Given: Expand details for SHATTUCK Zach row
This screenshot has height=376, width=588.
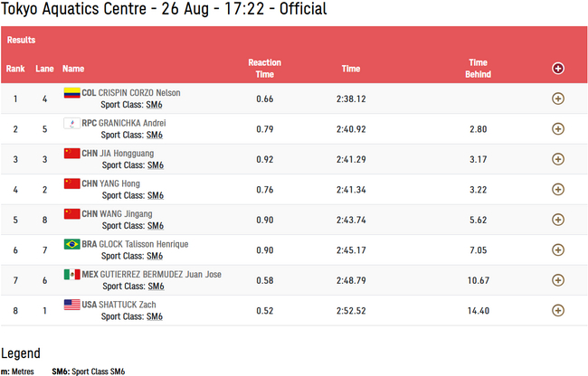Looking at the screenshot, I should 558,310.
